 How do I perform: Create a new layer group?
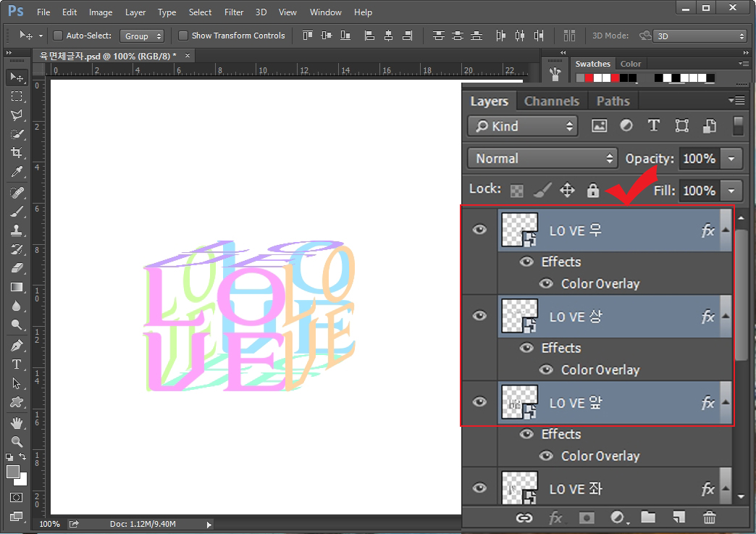click(x=648, y=517)
